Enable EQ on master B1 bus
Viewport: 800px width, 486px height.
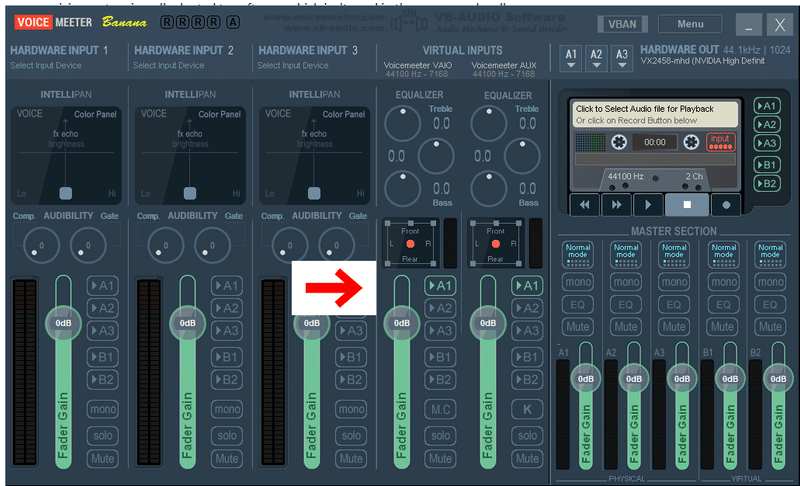pos(722,305)
